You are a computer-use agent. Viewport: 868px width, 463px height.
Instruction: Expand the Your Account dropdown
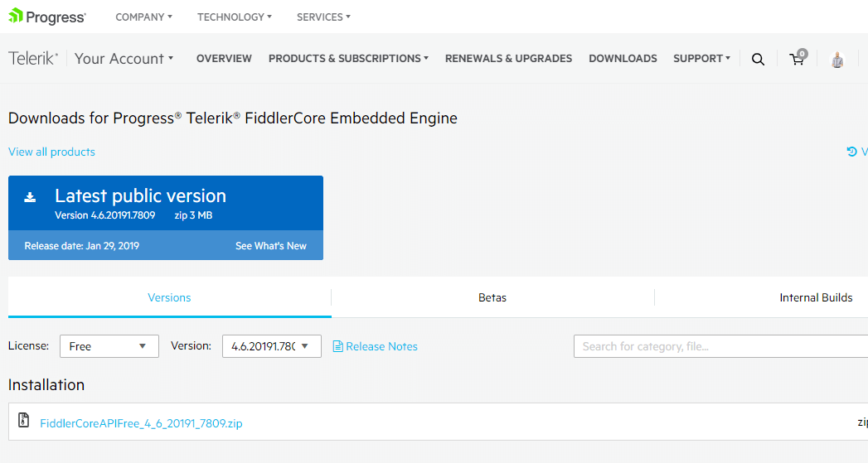[x=124, y=58]
